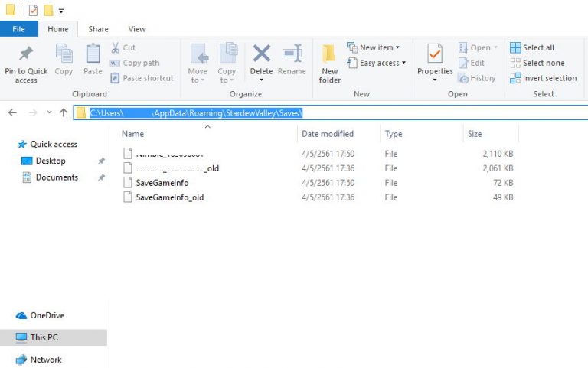The image size is (588, 368).
Task: Click the Rename ribbon button
Action: point(292,60)
